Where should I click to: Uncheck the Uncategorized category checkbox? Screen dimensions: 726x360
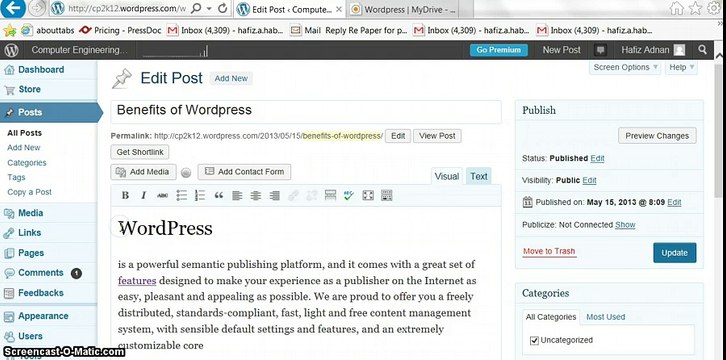[x=534, y=341]
